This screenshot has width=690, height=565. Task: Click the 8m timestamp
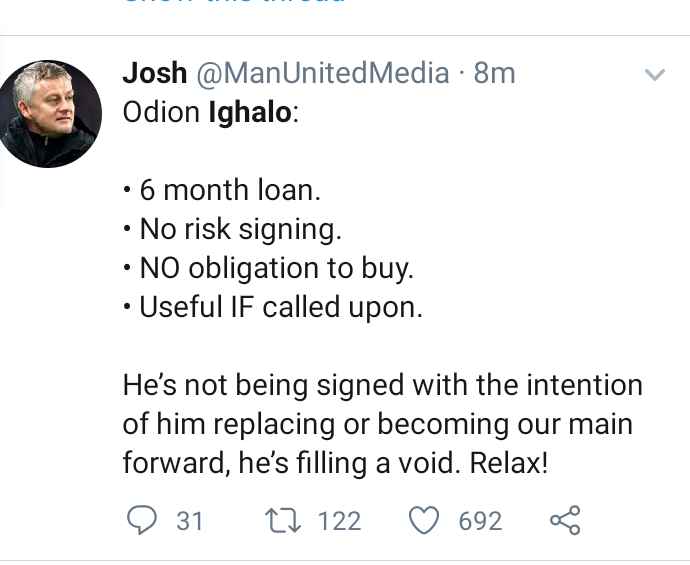pyautogui.click(x=494, y=73)
